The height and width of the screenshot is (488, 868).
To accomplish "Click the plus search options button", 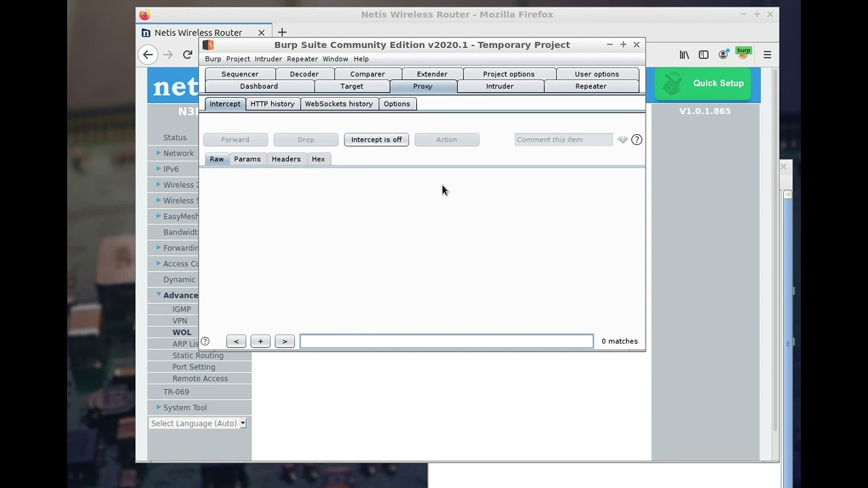I will click(x=260, y=342).
